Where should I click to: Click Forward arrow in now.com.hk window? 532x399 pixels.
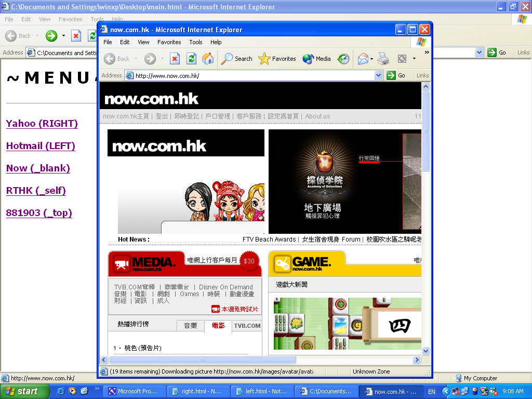click(150, 59)
